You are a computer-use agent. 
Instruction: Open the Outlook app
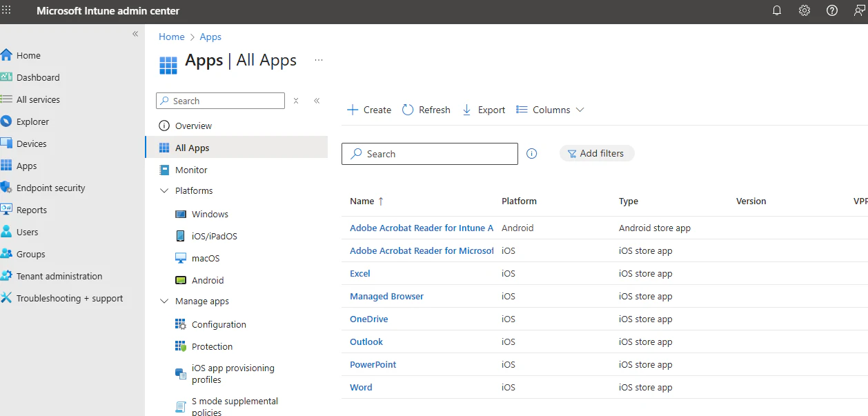(x=366, y=341)
